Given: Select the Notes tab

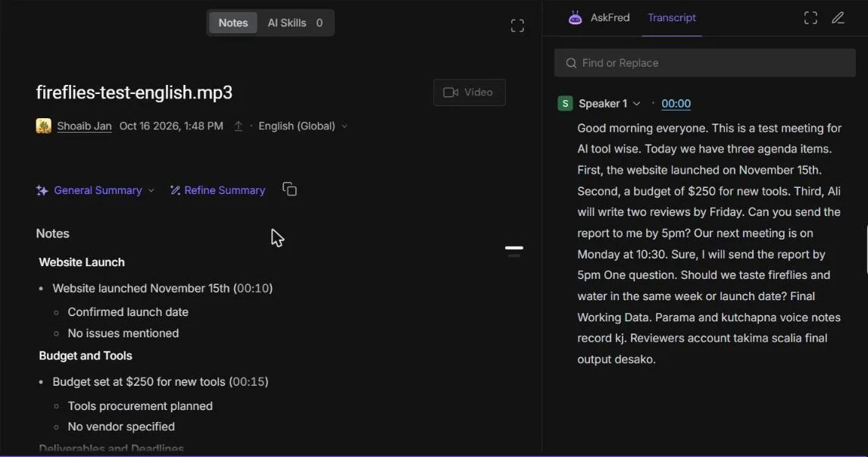Looking at the screenshot, I should tap(233, 23).
